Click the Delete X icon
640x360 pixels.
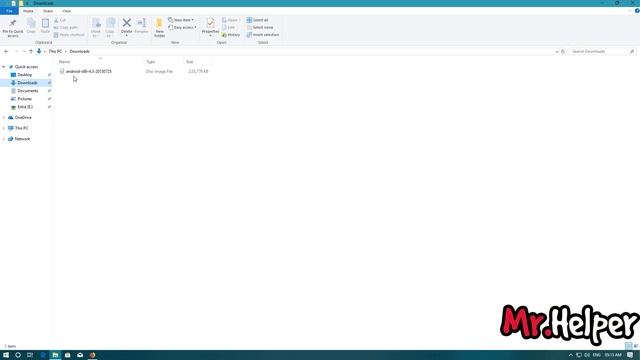click(127, 23)
